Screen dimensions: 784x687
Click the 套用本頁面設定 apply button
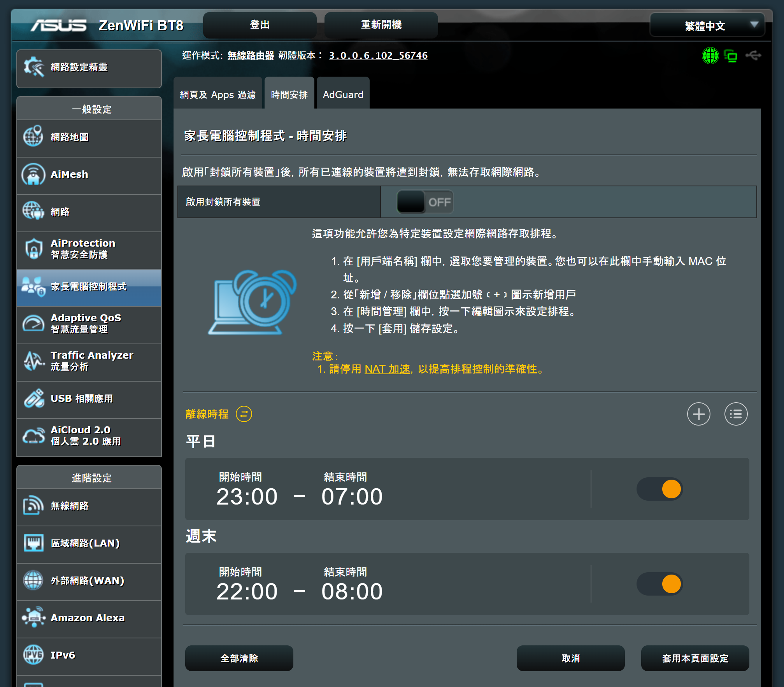click(x=695, y=658)
